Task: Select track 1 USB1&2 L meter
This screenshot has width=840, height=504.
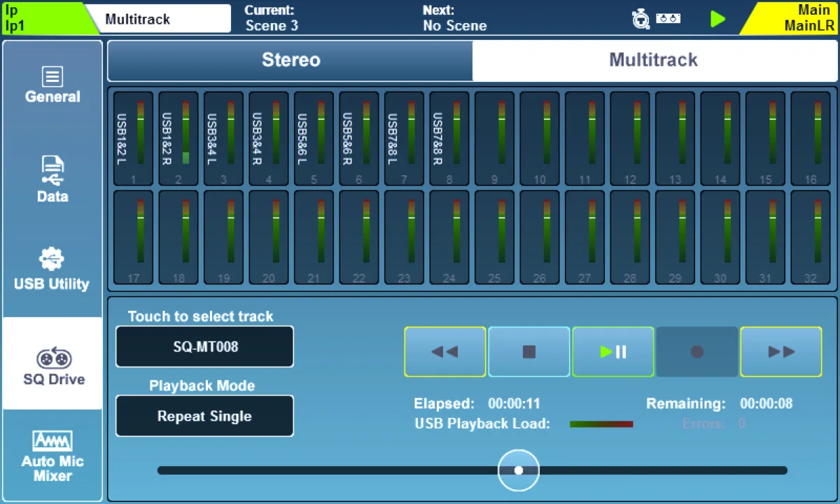Action: coord(133,139)
